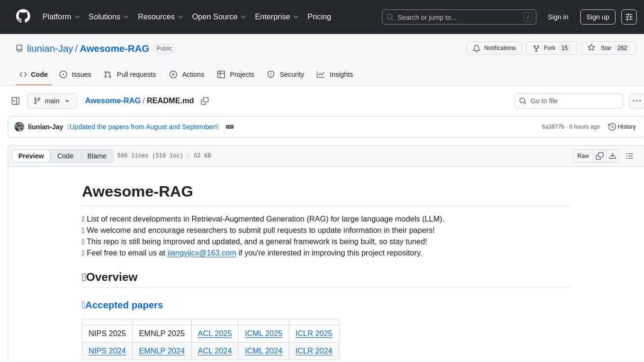Viewport: 644px width, 362px height.
Task: Select the Code view
Action: pyautogui.click(x=65, y=156)
